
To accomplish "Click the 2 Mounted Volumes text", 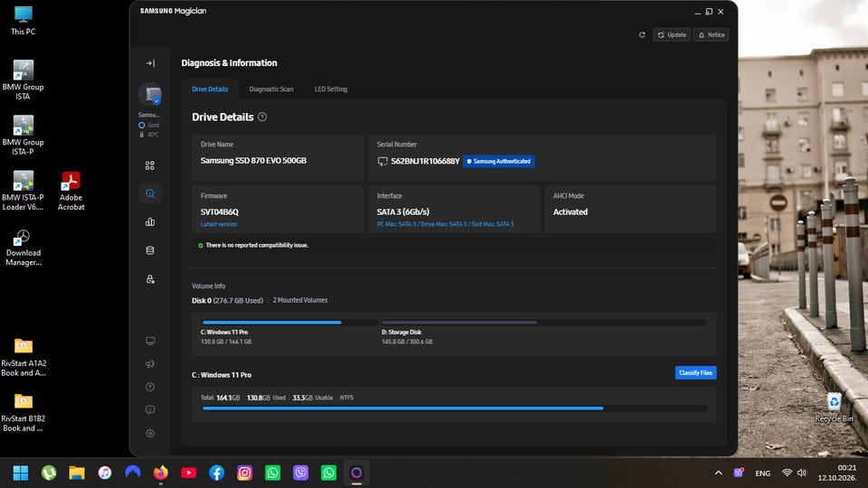I will click(x=300, y=300).
